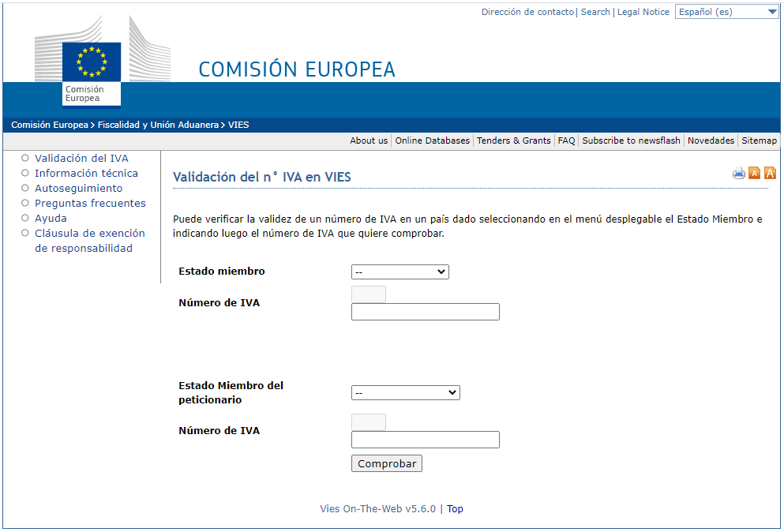Click the Top link in footer
784x532 pixels.
pos(455,508)
